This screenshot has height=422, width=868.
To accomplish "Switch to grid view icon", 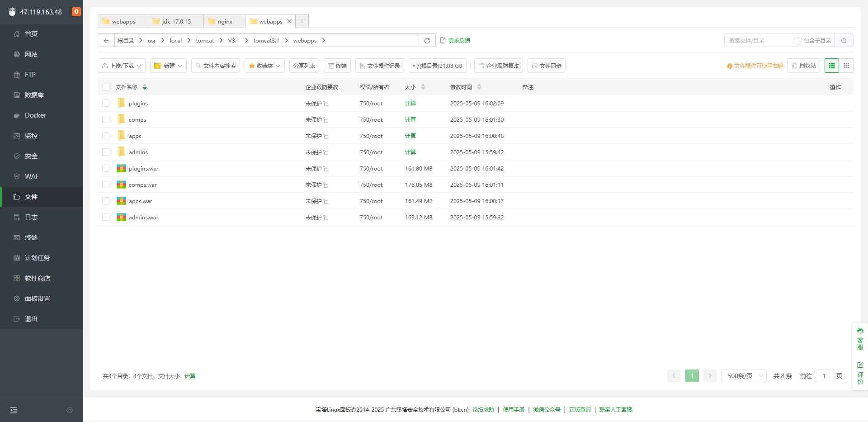I will point(846,66).
